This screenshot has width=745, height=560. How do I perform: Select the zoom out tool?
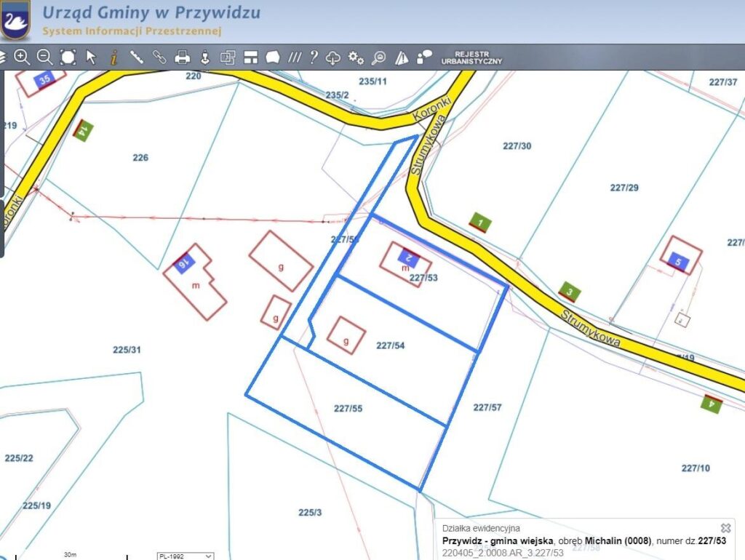[x=44, y=57]
